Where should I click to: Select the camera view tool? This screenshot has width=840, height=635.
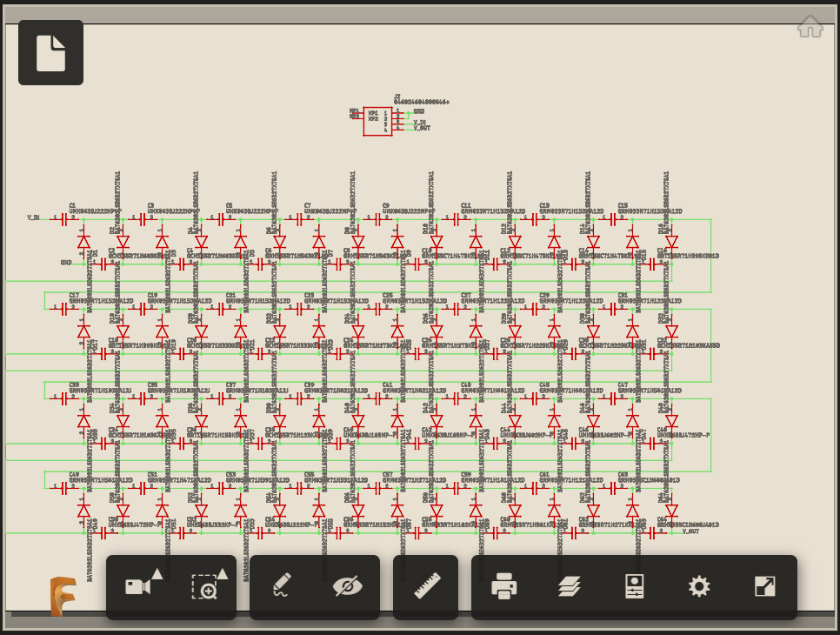pyautogui.click(x=137, y=587)
